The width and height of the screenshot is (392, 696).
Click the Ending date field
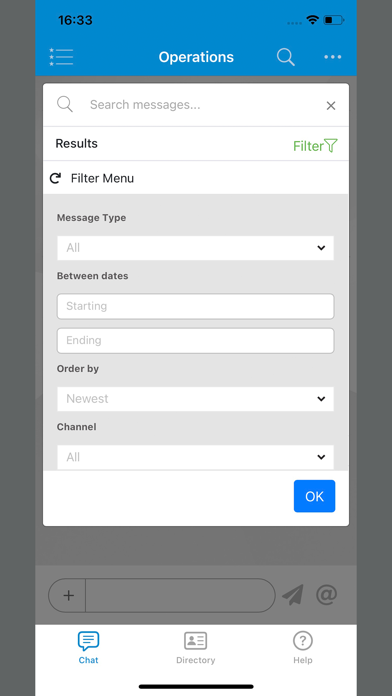pos(195,340)
